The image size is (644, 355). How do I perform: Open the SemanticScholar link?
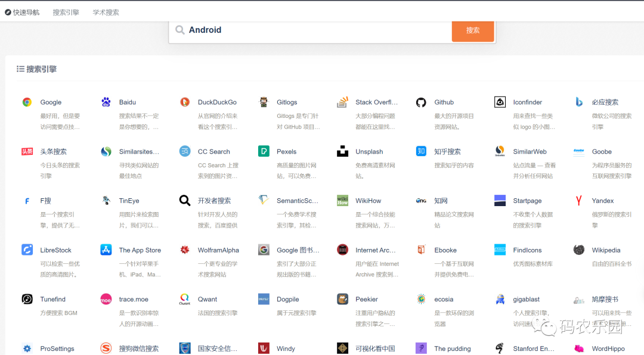click(x=298, y=201)
